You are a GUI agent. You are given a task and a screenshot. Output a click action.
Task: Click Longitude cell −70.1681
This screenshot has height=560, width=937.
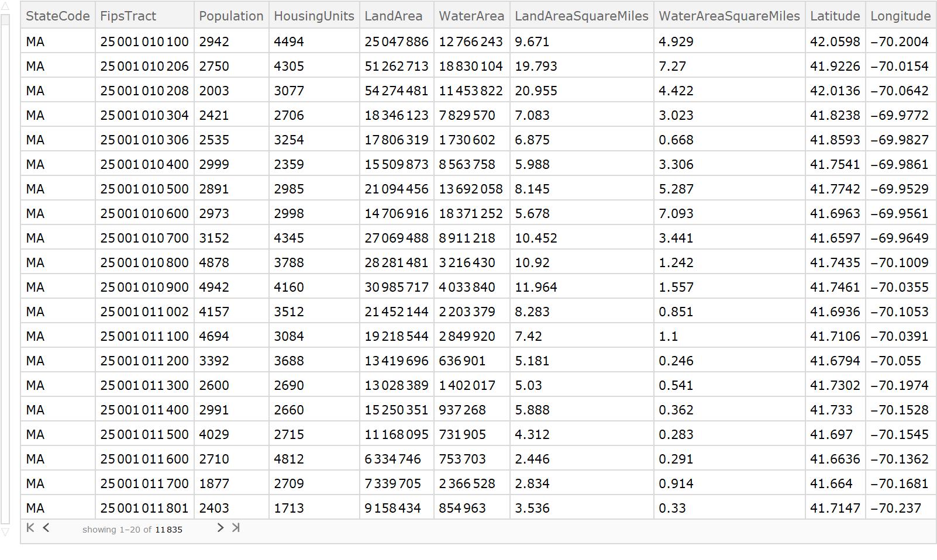coord(901,483)
